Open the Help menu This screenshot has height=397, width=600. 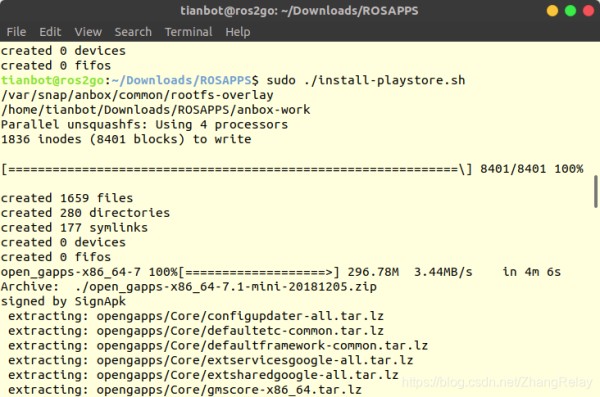pos(238,32)
